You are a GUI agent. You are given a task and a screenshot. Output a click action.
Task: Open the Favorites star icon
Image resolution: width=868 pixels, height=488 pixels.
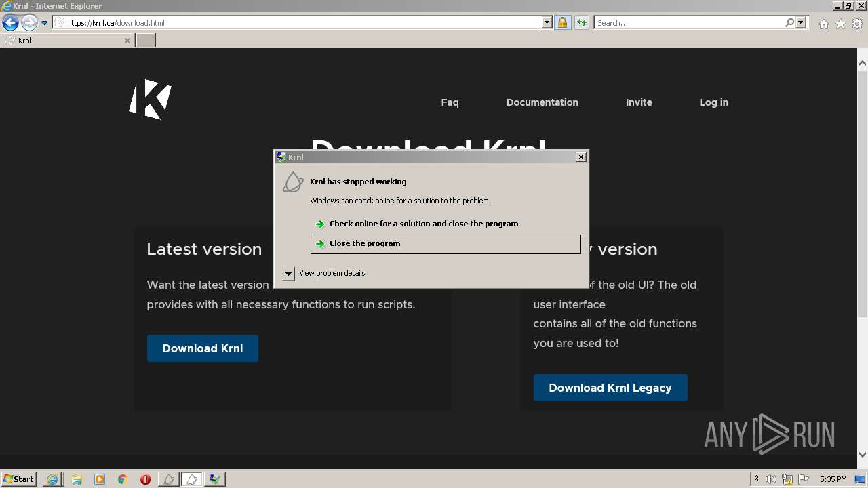[x=840, y=24]
